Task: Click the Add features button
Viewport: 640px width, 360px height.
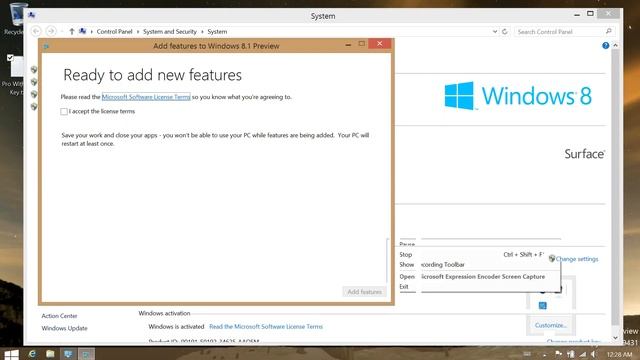Action: pos(364,291)
